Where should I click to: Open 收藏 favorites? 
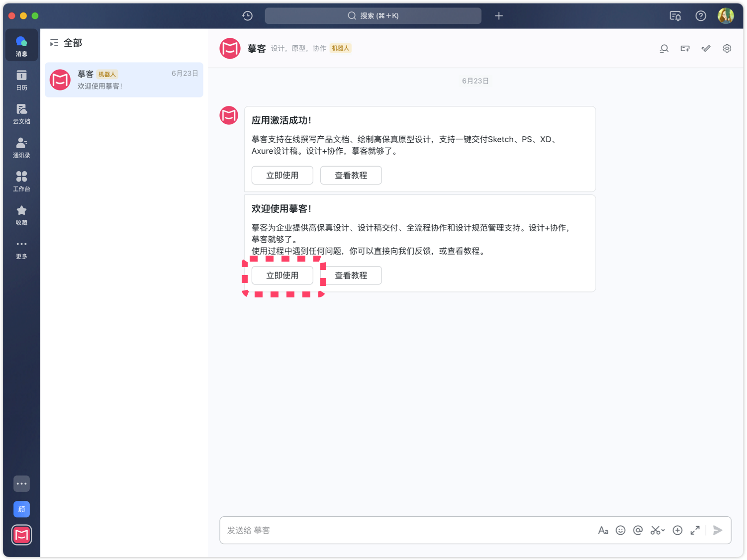pyautogui.click(x=21, y=215)
